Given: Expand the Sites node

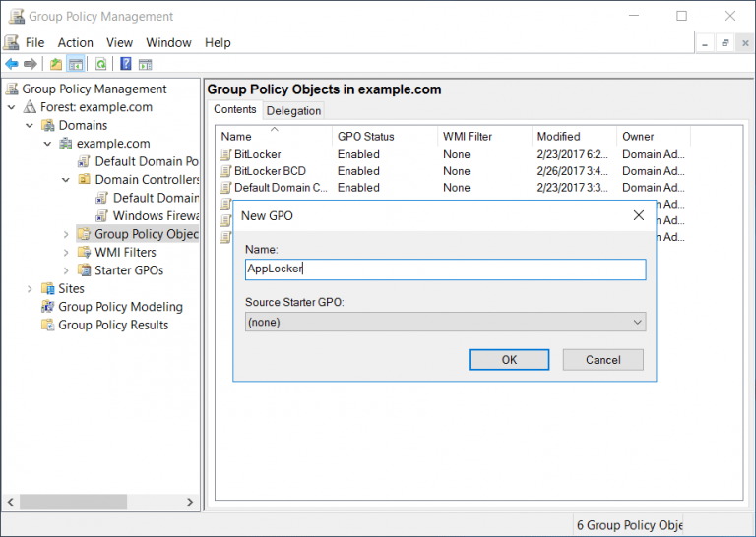Looking at the screenshot, I should tap(30, 289).
